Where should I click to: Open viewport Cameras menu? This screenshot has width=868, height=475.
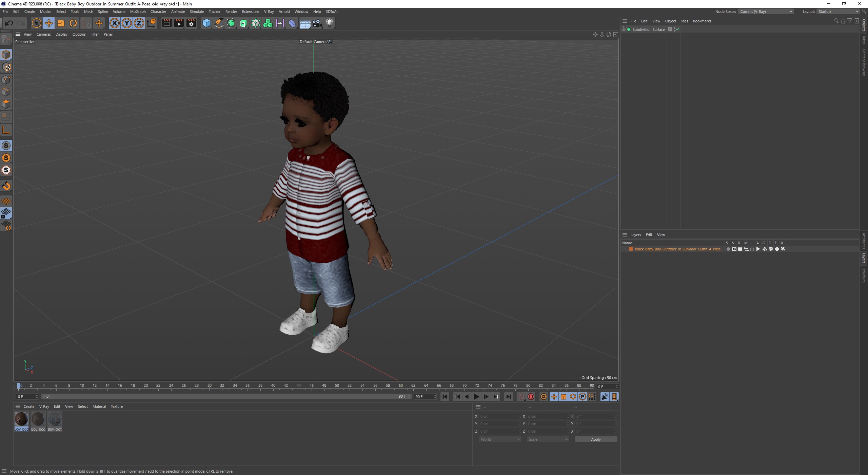click(x=43, y=34)
